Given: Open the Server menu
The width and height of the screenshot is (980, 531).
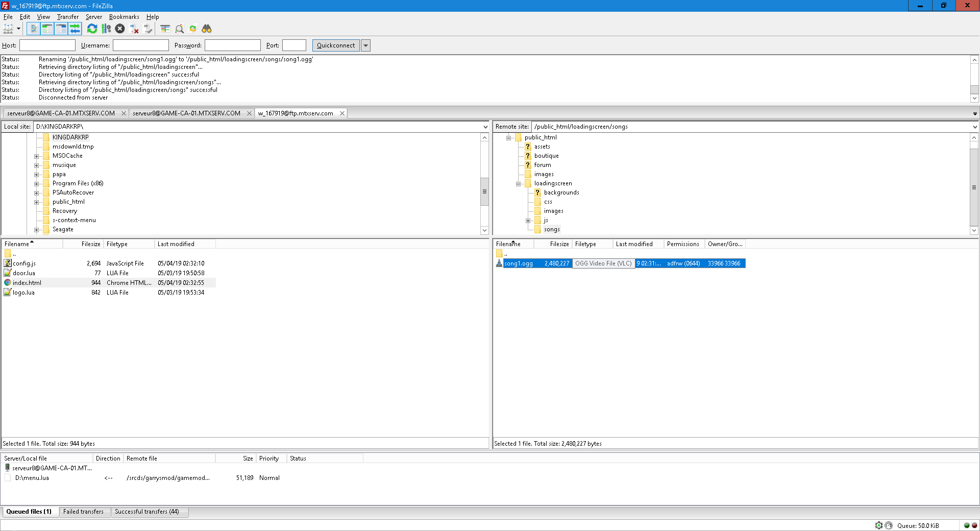Looking at the screenshot, I should [94, 17].
